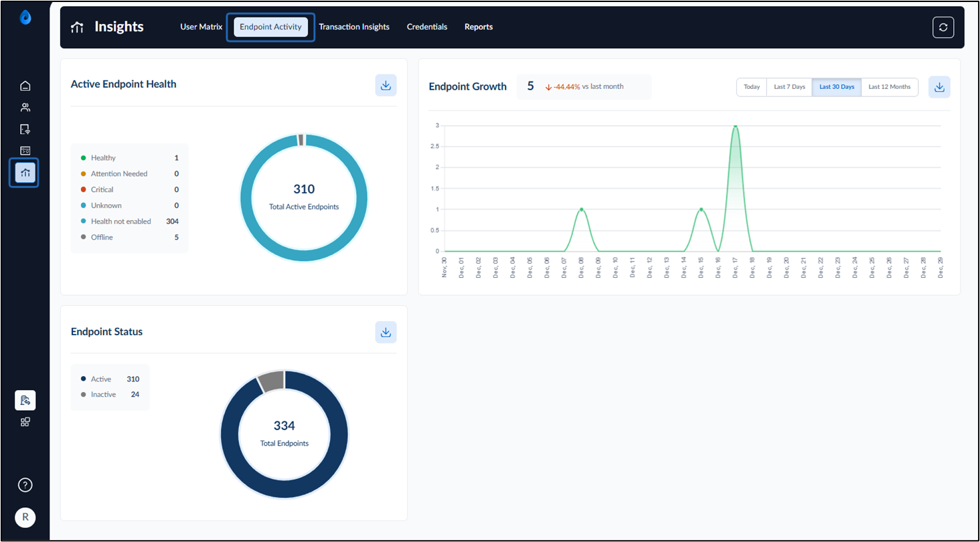Open the Endpoints device icon in the sidebar
Viewport: 980px width, 542px height.
(25, 129)
